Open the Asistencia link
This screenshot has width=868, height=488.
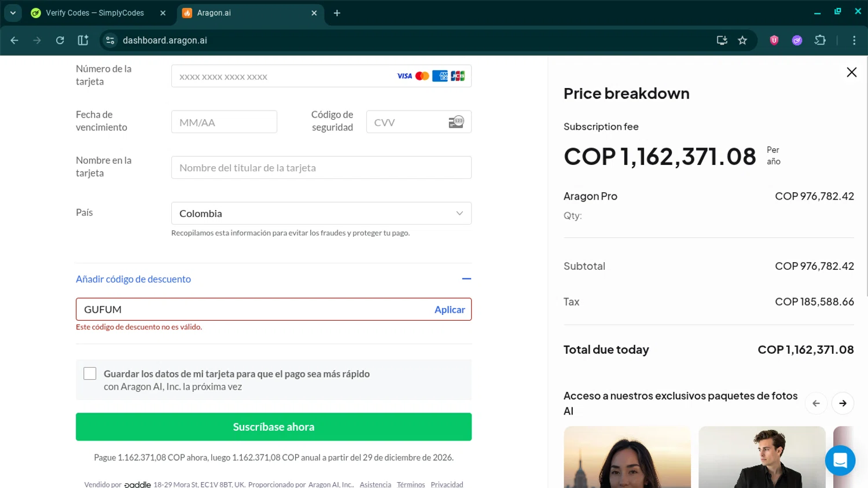tap(376, 485)
